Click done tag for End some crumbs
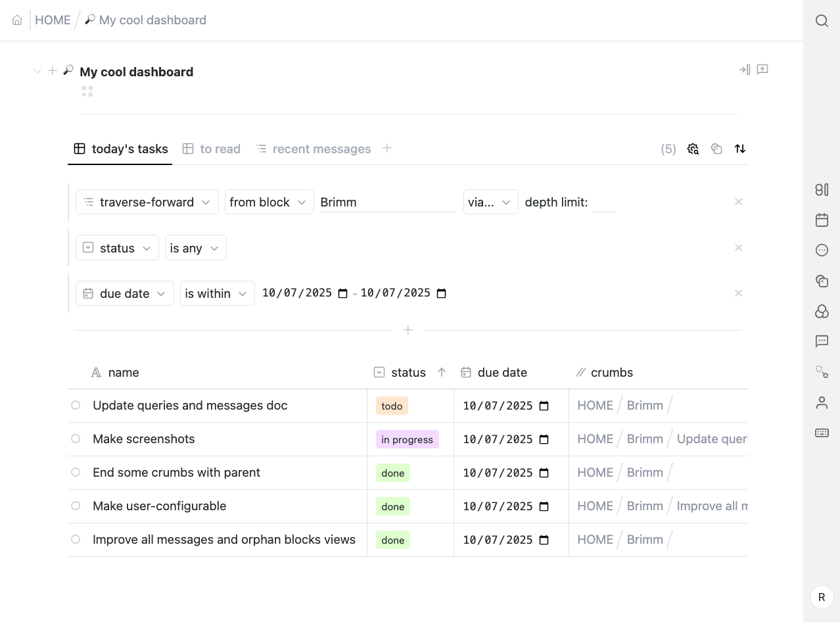Image resolution: width=840 pixels, height=622 pixels. [393, 473]
